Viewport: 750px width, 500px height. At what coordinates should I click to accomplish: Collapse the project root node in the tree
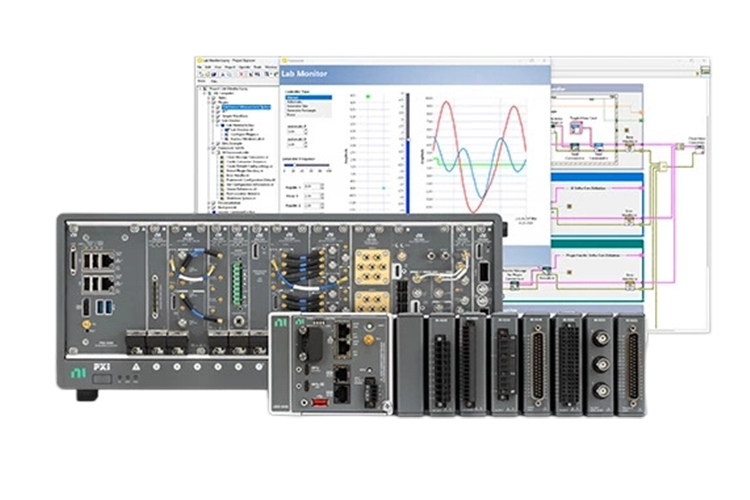point(200,89)
